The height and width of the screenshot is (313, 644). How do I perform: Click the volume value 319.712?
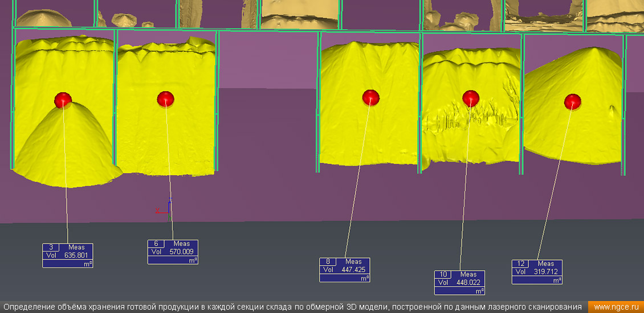[x=545, y=271]
